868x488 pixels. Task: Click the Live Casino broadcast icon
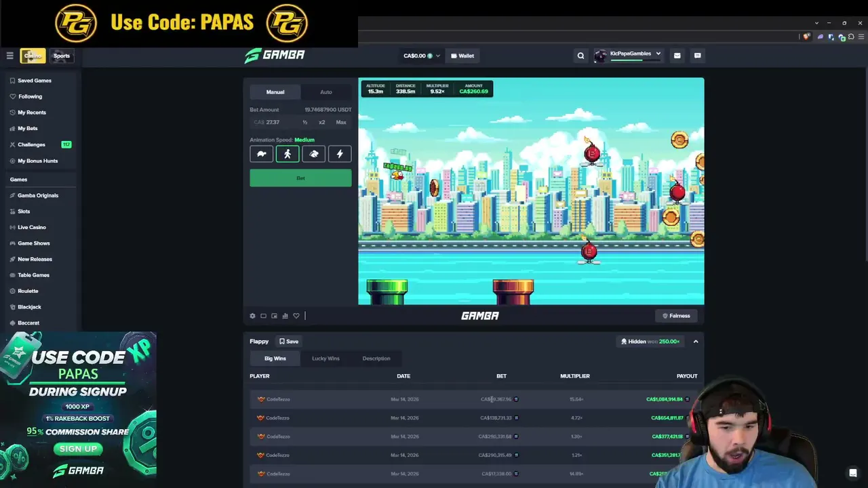tap(12, 227)
